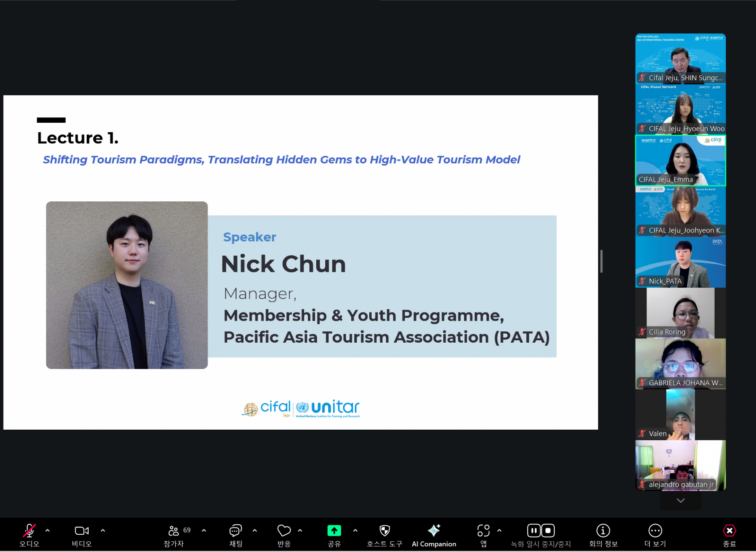Click the Manager, title text on slide
The width and height of the screenshot is (756, 552).
260,294
